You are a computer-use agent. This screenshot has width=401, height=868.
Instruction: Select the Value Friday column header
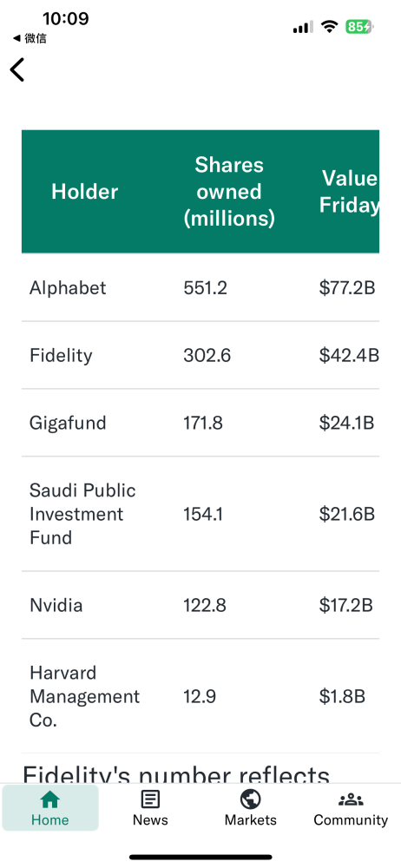click(x=350, y=192)
